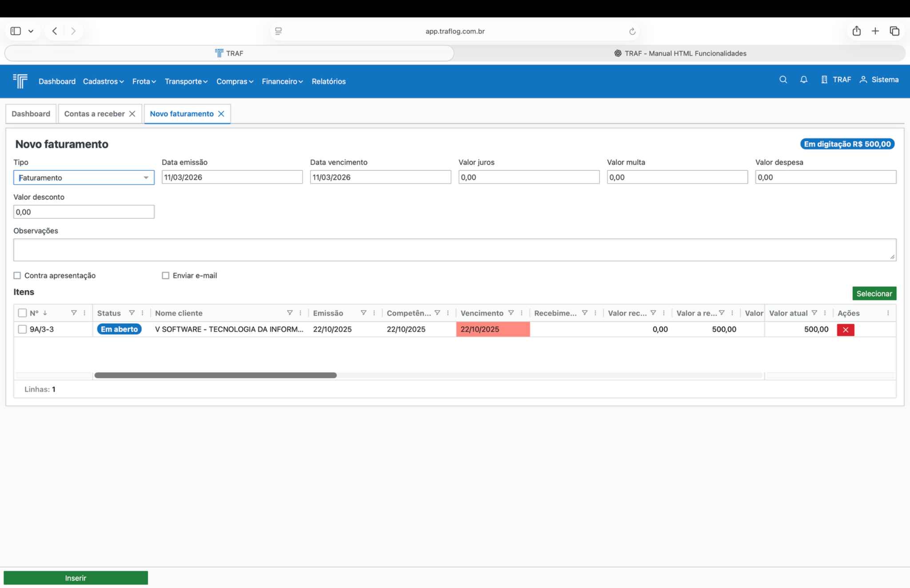Open notifications bell icon
The image size is (910, 588).
803,80
